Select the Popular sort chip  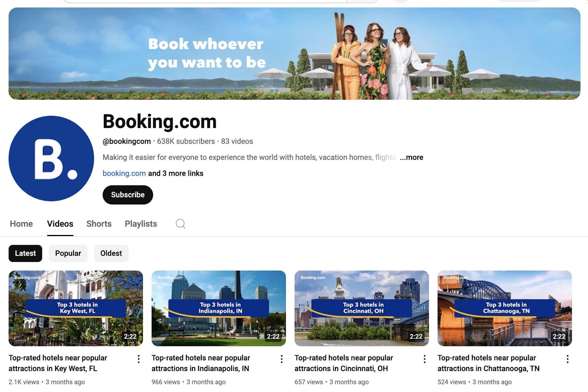point(68,253)
